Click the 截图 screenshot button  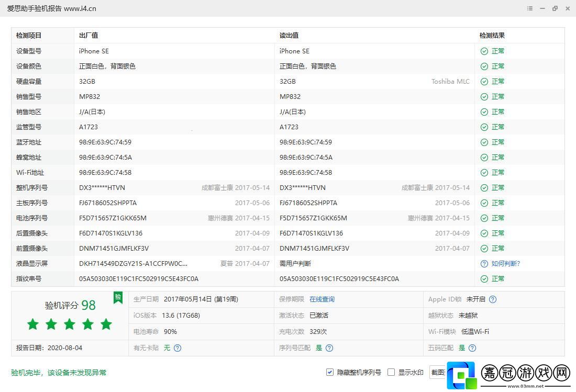point(438,372)
